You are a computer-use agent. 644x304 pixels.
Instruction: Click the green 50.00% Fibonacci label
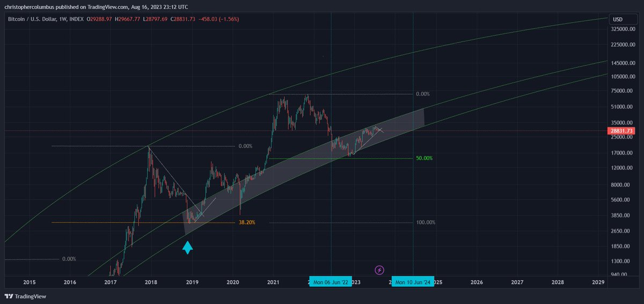(x=424, y=158)
